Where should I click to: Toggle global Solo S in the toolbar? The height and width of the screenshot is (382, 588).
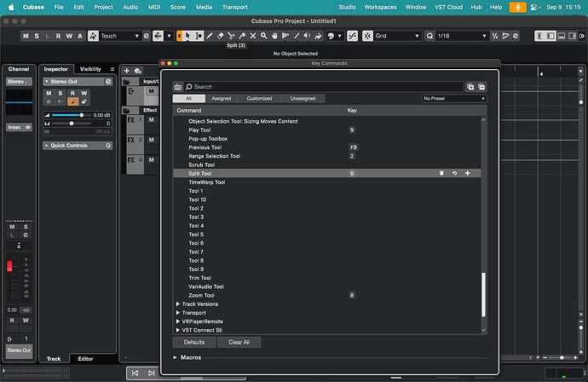37,36
